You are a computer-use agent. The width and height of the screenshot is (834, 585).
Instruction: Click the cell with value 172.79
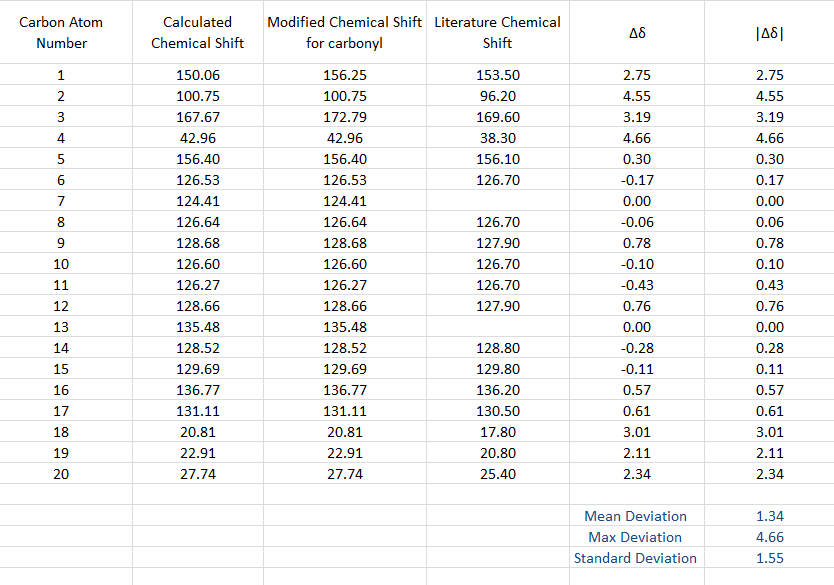point(344,117)
